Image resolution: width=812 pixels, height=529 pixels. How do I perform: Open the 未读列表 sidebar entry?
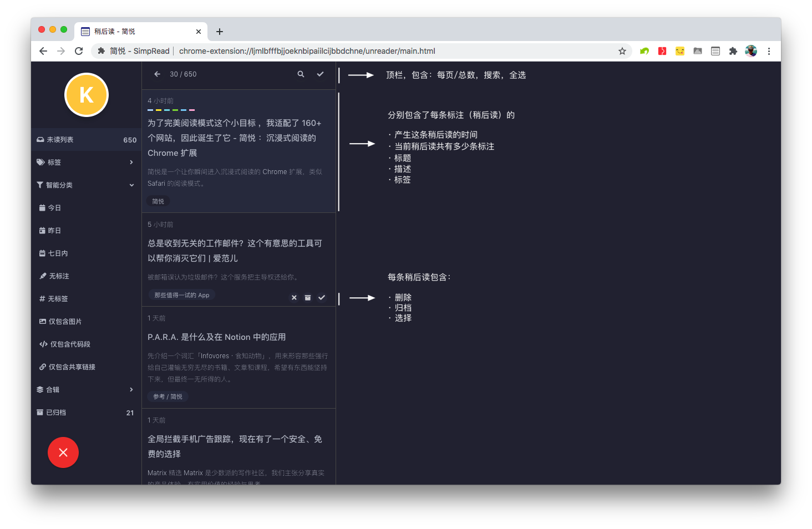pyautogui.click(x=67, y=139)
